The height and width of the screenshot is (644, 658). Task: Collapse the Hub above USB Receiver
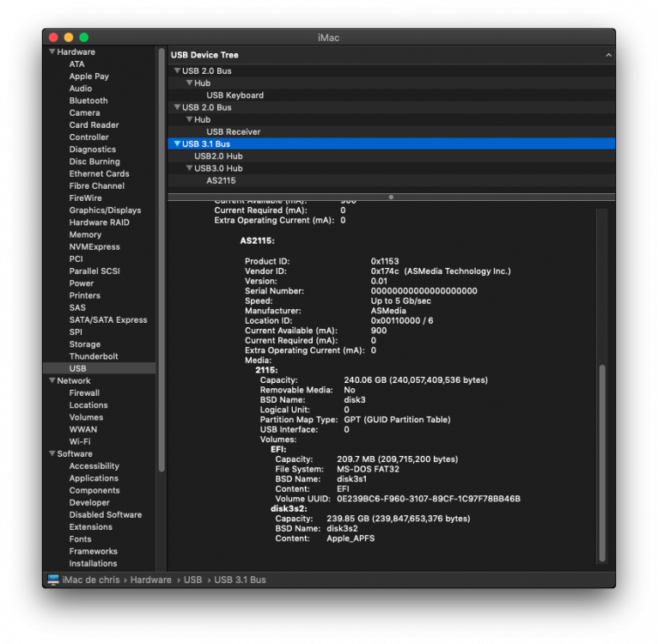pos(189,119)
